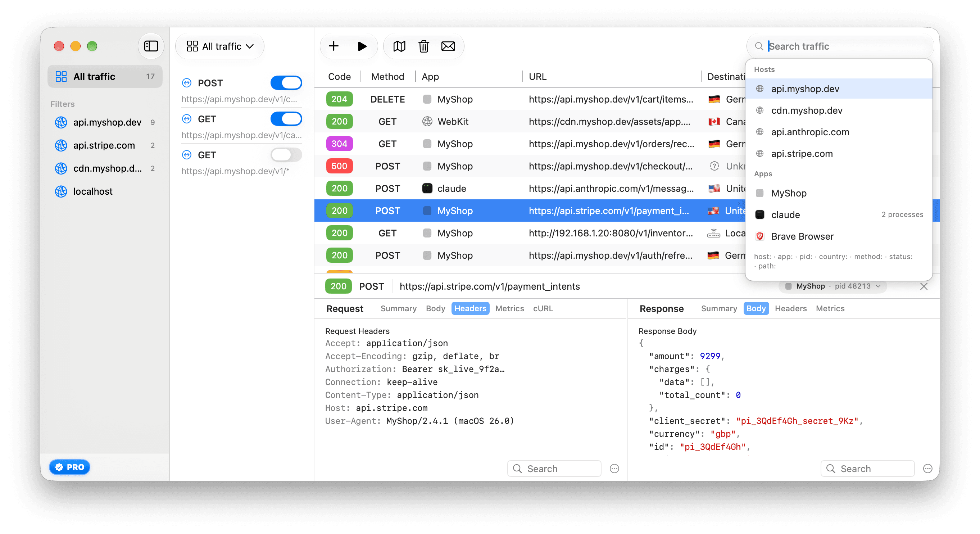Pick claude app with 2 processes
The image size is (980, 534).
pos(839,215)
